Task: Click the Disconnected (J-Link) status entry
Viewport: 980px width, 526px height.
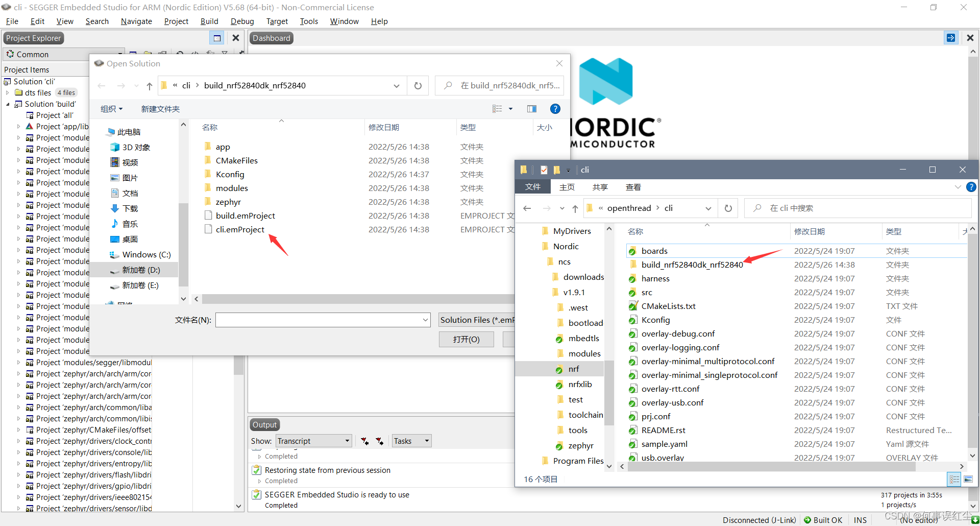Action: (759, 520)
